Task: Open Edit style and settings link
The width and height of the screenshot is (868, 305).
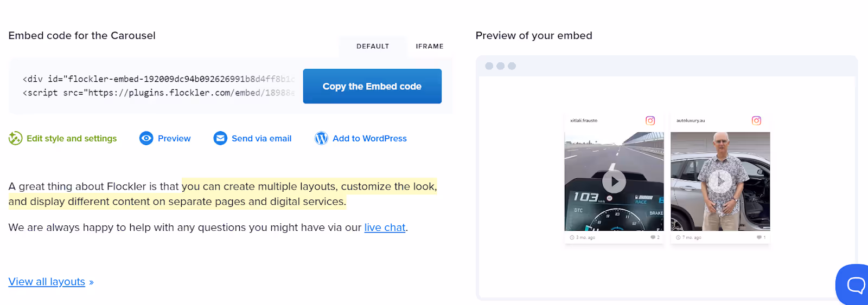Action: tap(72, 138)
